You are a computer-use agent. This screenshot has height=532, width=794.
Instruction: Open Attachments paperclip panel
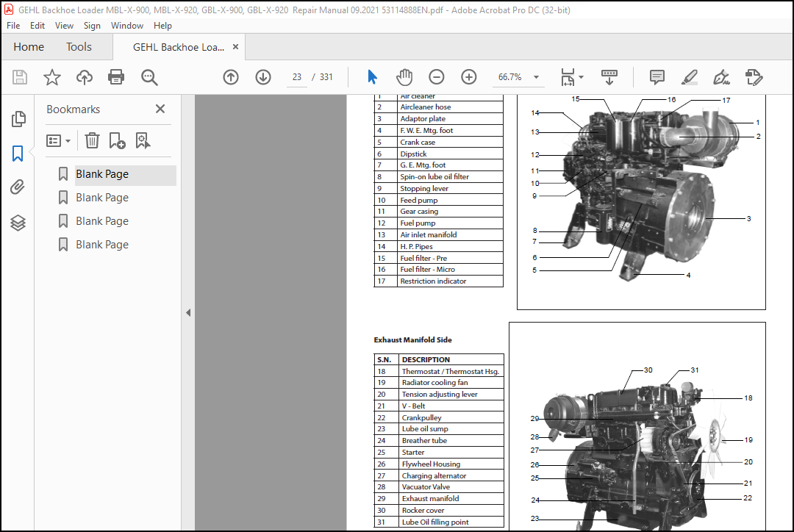(x=18, y=187)
